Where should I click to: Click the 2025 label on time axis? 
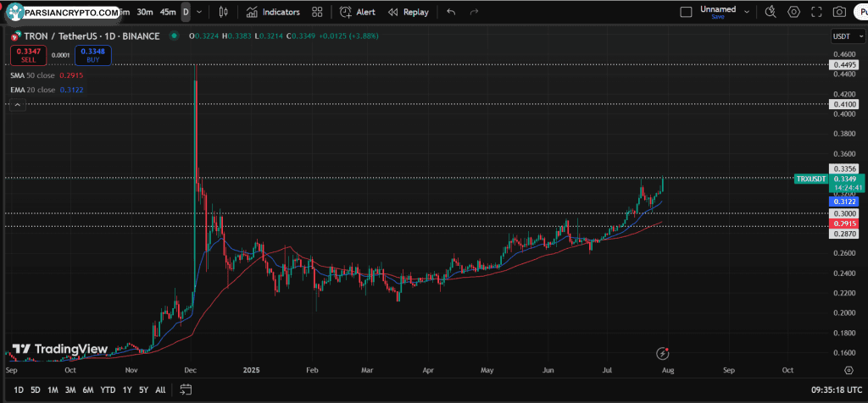[251, 370]
